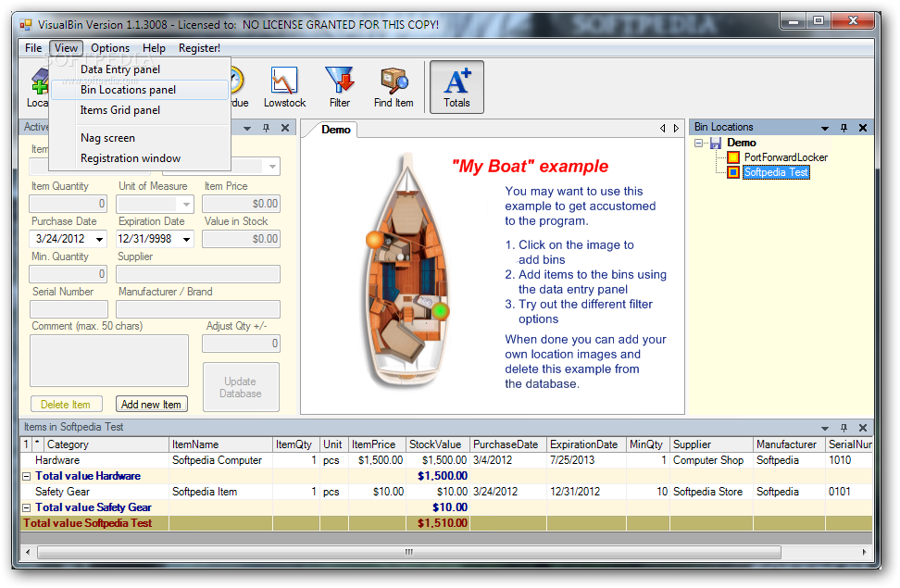Viewport: 900px width, 588px height.
Task: Open the Filter toolbar tool
Action: [339, 87]
